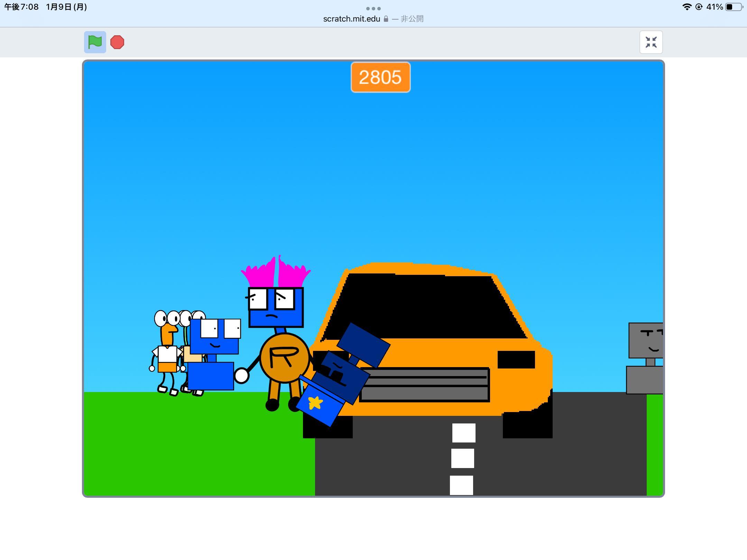Viewport: 747px width, 560px height.
Task: Tap the rotation lock status icon
Action: 699,7
